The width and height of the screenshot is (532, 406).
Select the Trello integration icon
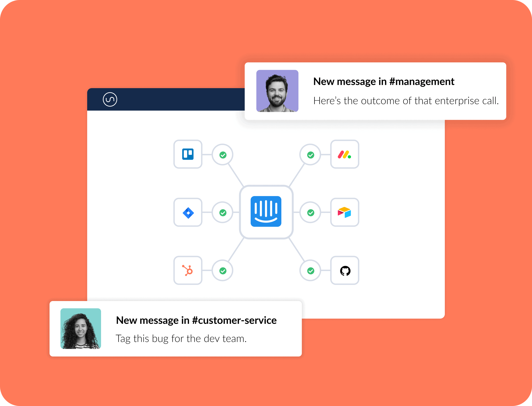pos(188,154)
